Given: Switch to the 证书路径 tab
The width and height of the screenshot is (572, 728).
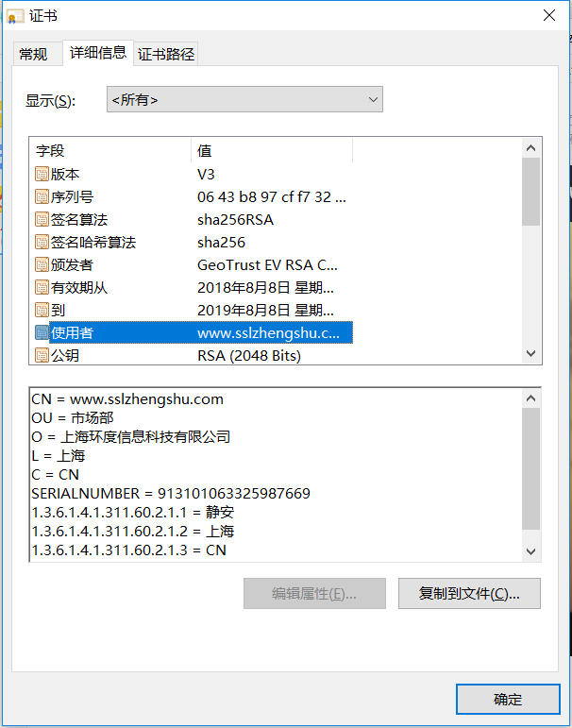Looking at the screenshot, I should [x=166, y=55].
